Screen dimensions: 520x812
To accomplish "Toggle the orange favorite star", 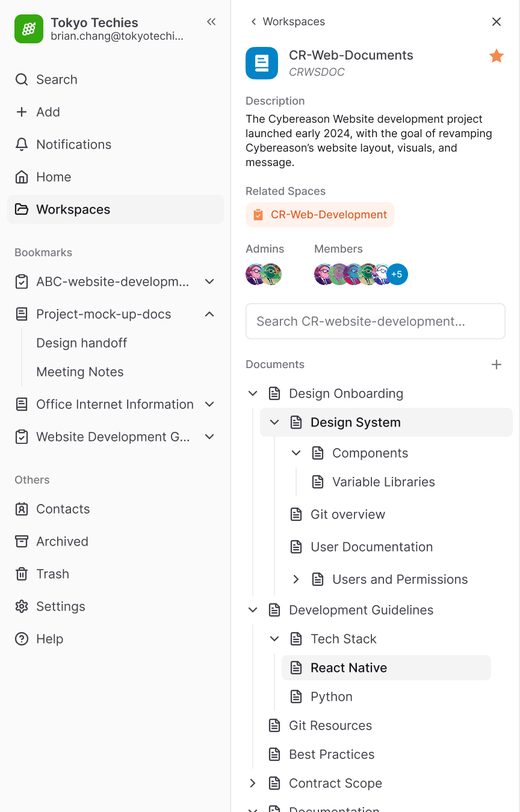I will pyautogui.click(x=497, y=57).
